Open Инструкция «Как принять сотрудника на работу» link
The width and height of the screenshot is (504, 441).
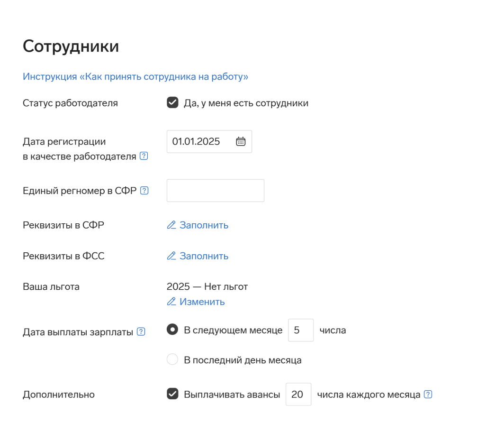pos(135,76)
